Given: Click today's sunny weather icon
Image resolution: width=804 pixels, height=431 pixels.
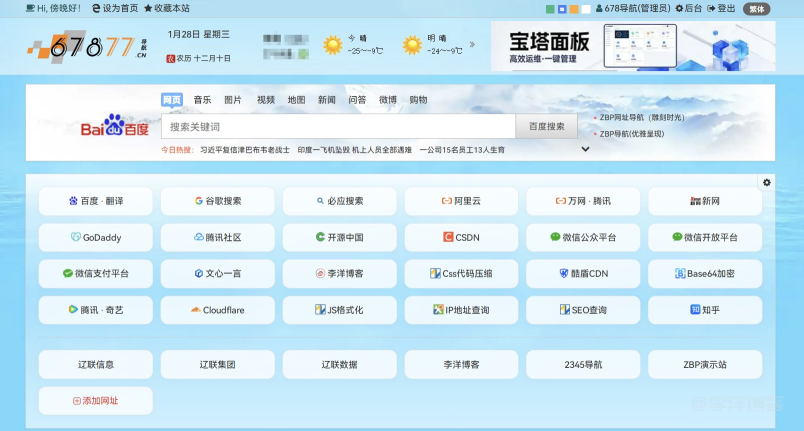Looking at the screenshot, I should coord(332,45).
